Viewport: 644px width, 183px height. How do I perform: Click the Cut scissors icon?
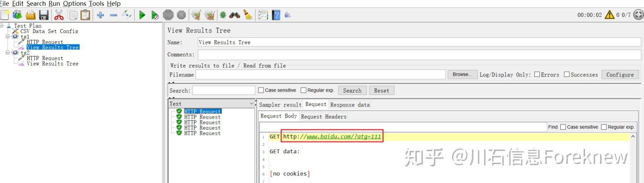coord(59,15)
